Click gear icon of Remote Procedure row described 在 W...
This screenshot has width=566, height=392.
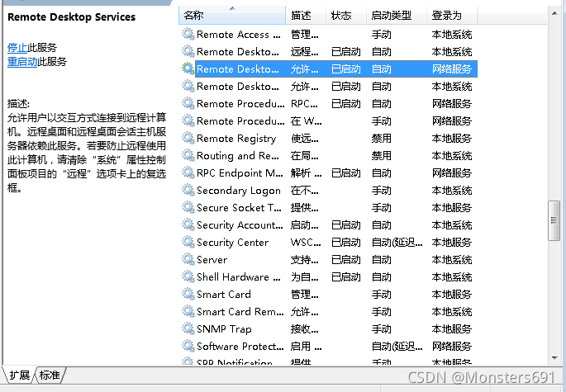tap(188, 120)
